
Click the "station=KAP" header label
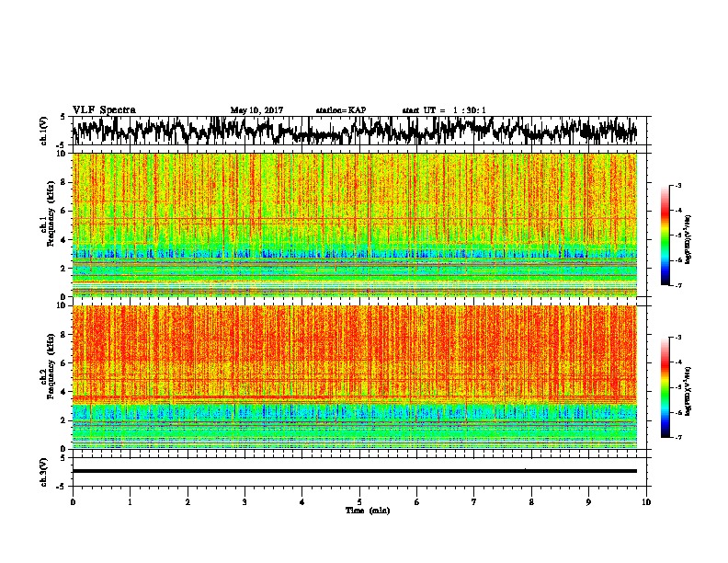point(341,110)
